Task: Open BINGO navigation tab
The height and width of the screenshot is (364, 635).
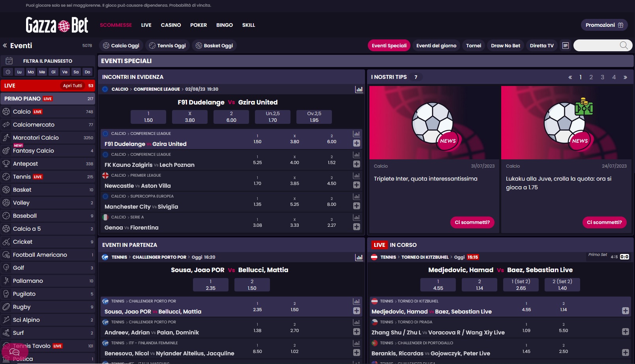Action: [225, 25]
